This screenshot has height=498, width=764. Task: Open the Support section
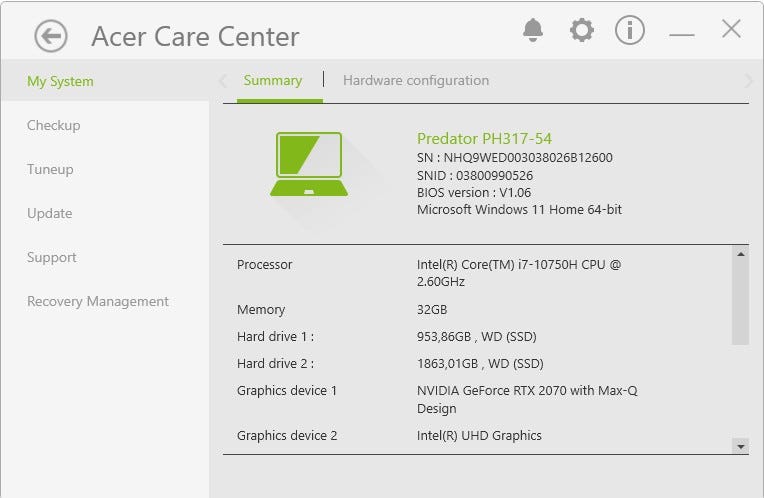(x=52, y=258)
